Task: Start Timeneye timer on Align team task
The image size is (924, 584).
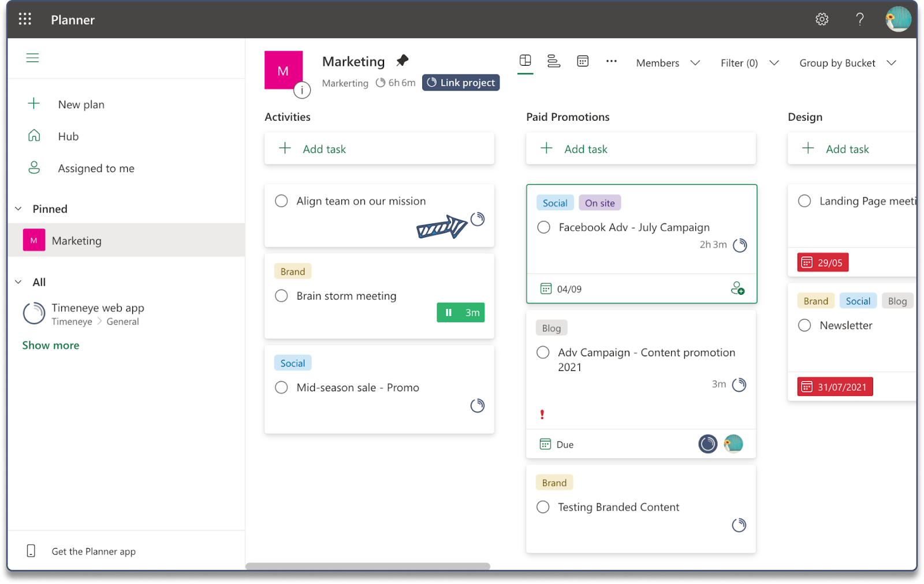Action: (x=478, y=219)
